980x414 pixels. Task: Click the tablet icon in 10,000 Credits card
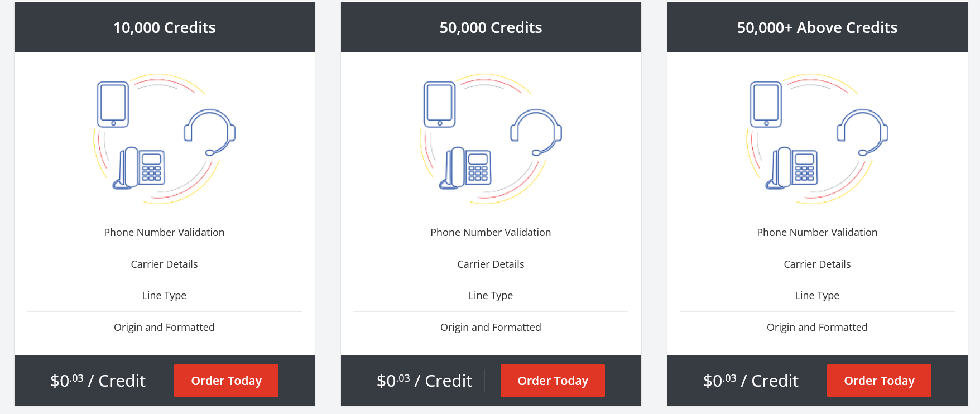coord(112,104)
